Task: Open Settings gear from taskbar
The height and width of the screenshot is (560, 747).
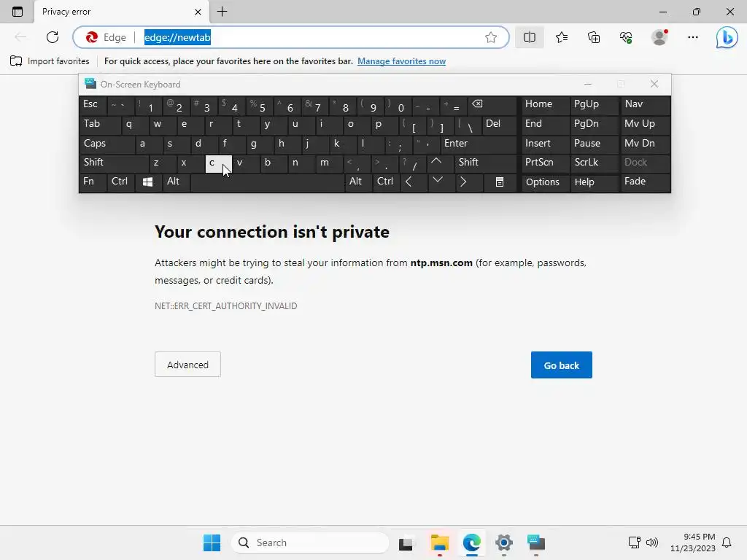Action: click(503, 542)
